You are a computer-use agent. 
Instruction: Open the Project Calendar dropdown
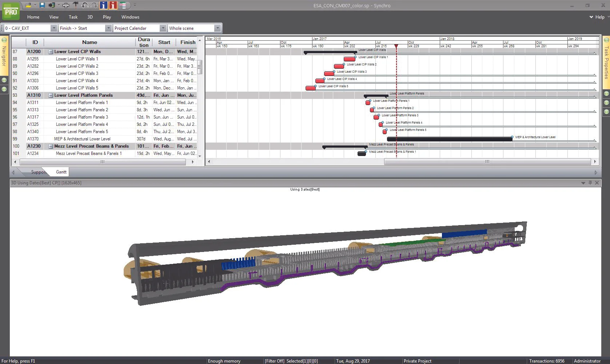tap(163, 28)
